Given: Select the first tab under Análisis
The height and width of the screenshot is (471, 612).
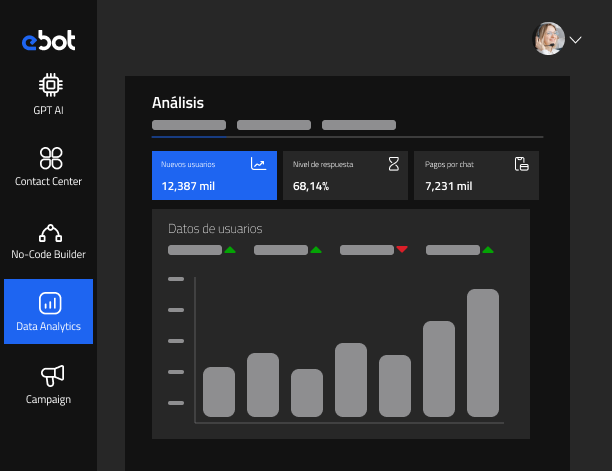Looking at the screenshot, I should (x=189, y=125).
